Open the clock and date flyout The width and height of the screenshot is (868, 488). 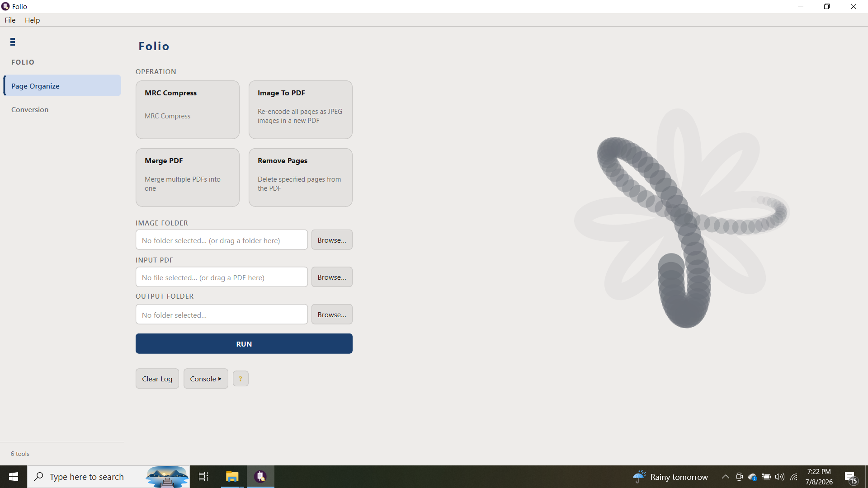point(819,477)
